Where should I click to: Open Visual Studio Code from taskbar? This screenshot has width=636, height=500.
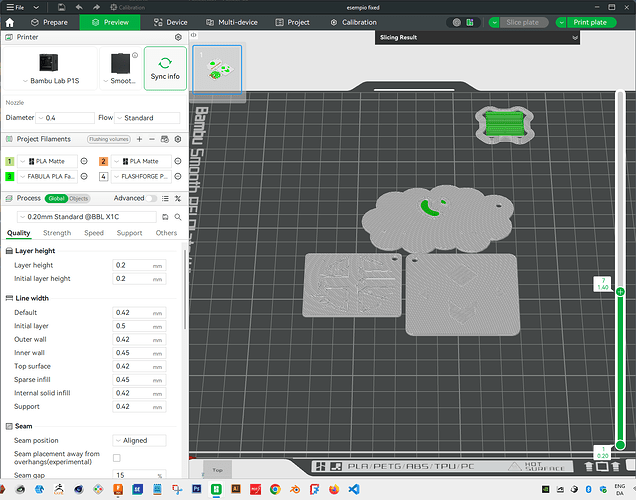click(x=354, y=489)
